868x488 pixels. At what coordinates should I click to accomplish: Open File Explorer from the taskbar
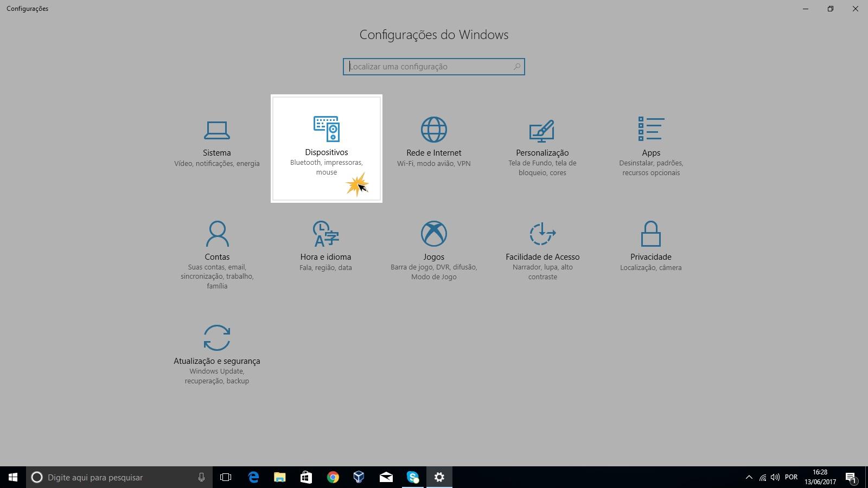point(280,477)
